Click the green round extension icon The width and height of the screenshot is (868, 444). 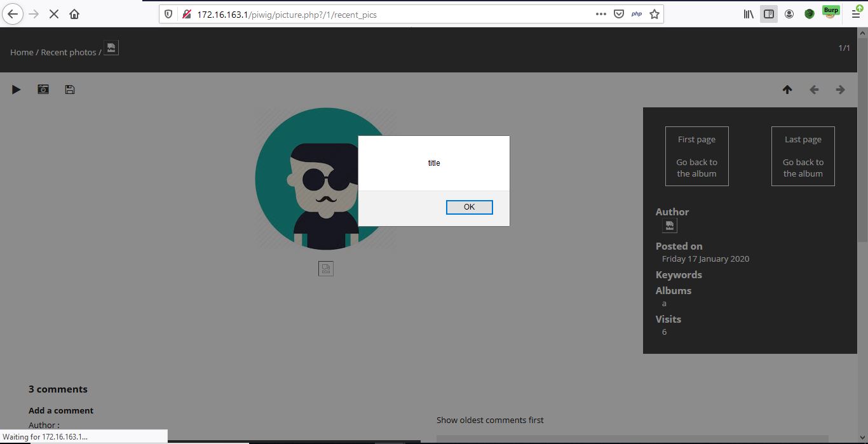pos(810,14)
